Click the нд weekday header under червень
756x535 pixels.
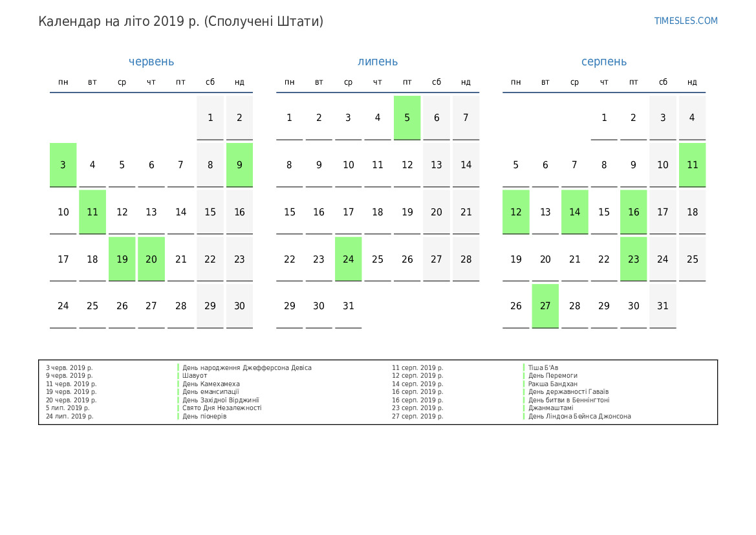tap(240, 82)
